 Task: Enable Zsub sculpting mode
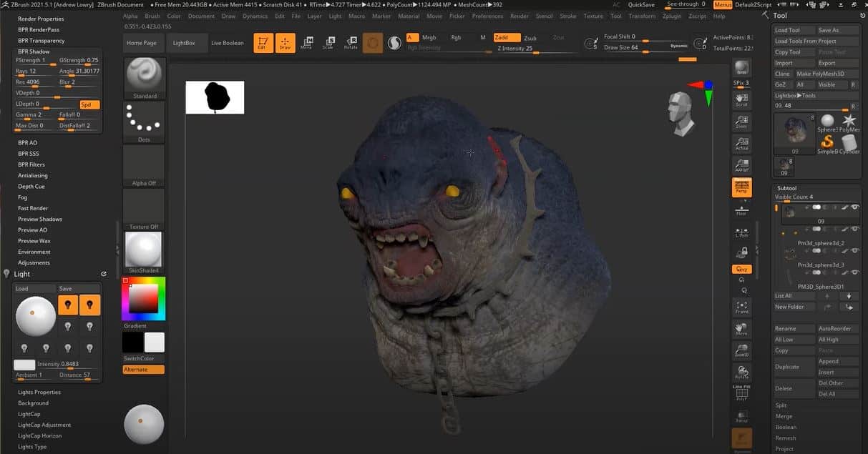coord(530,37)
